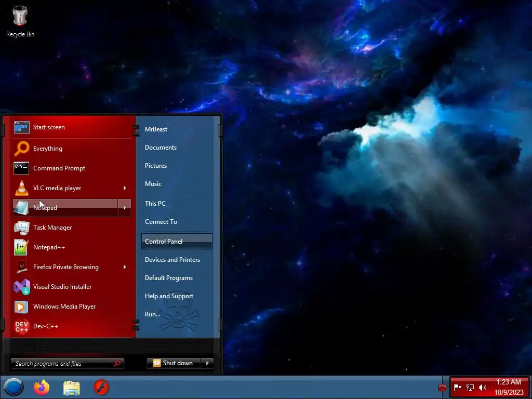Click the date 10/9/2023 in tray
532x399 pixels.
[509, 393]
